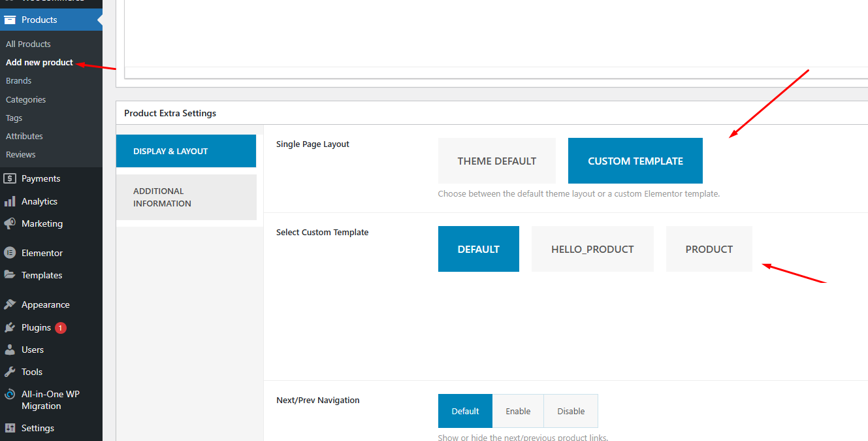This screenshot has width=868, height=441.
Task: Enable Next/Prev Navigation
Action: 517,411
